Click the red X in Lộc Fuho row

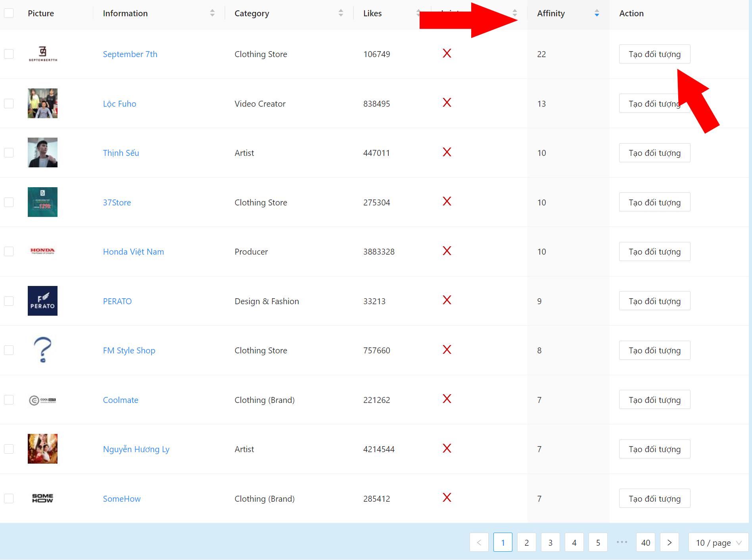pyautogui.click(x=447, y=103)
